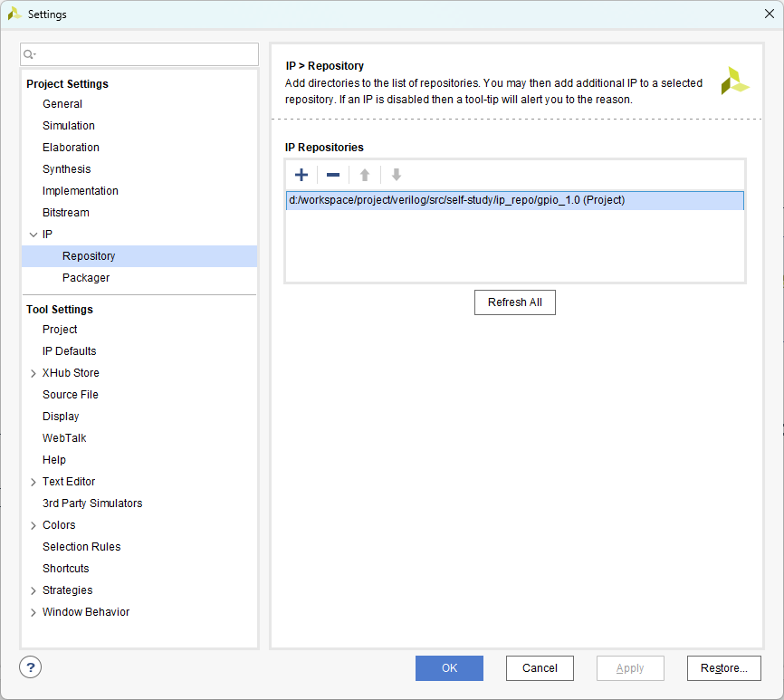Click the remove repository minus icon

pos(333,175)
